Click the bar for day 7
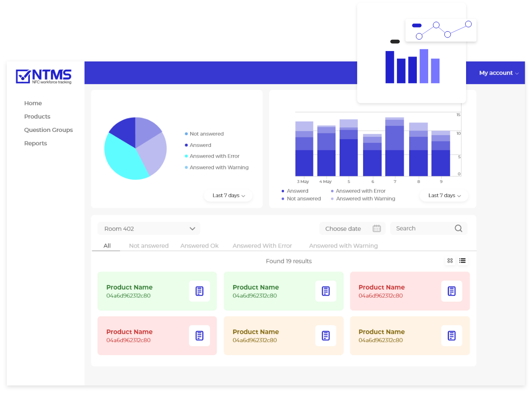The width and height of the screenshot is (532, 394). click(395, 146)
